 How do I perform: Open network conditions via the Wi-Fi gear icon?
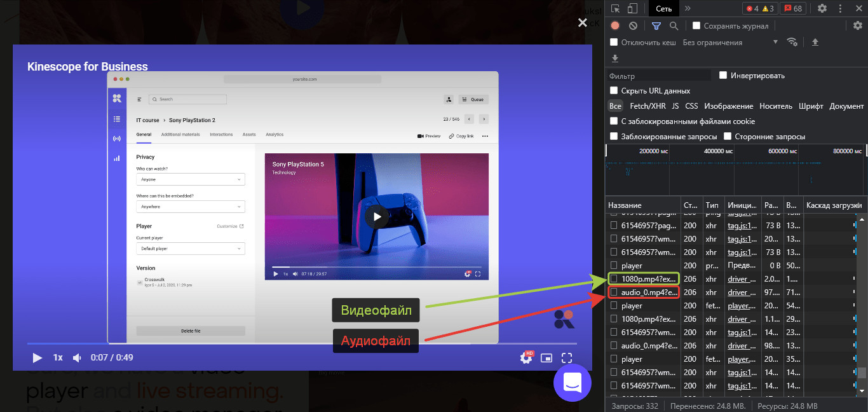pyautogui.click(x=792, y=42)
